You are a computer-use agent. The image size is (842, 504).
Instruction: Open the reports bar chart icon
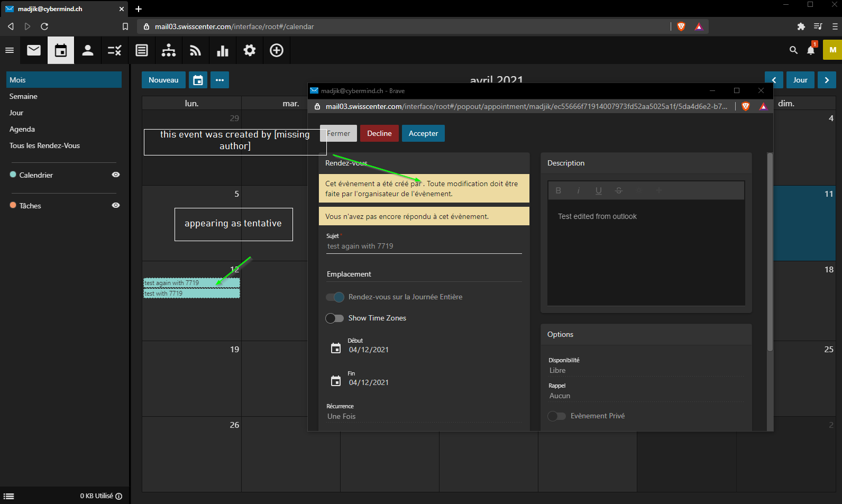click(223, 50)
